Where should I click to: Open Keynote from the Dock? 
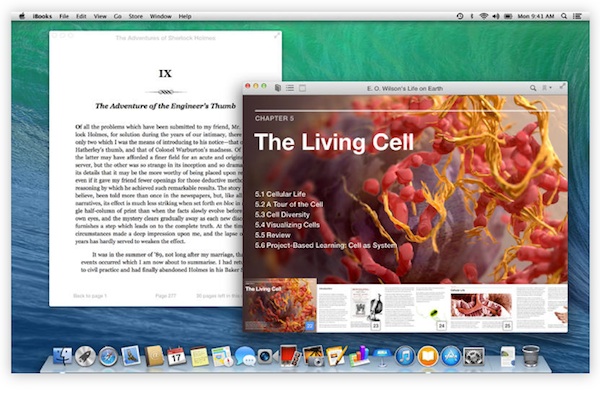point(382,357)
